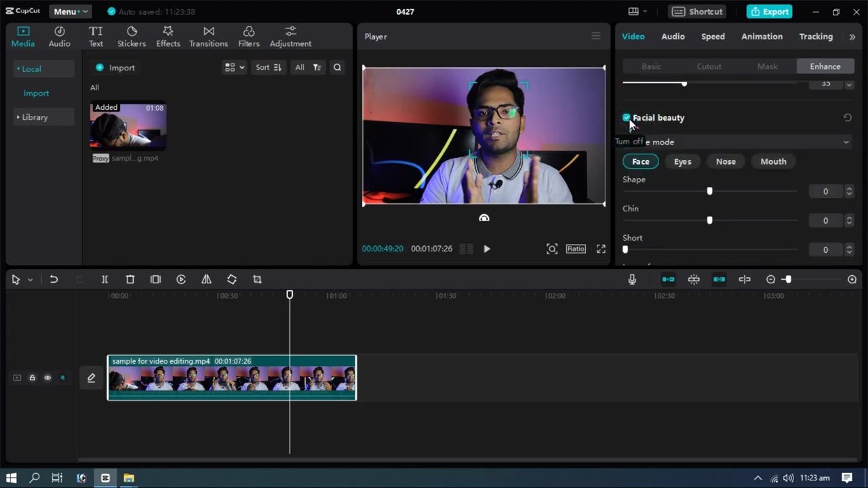Click the edit cover pencil icon
This screenshot has width=868, height=488.
(x=92, y=378)
